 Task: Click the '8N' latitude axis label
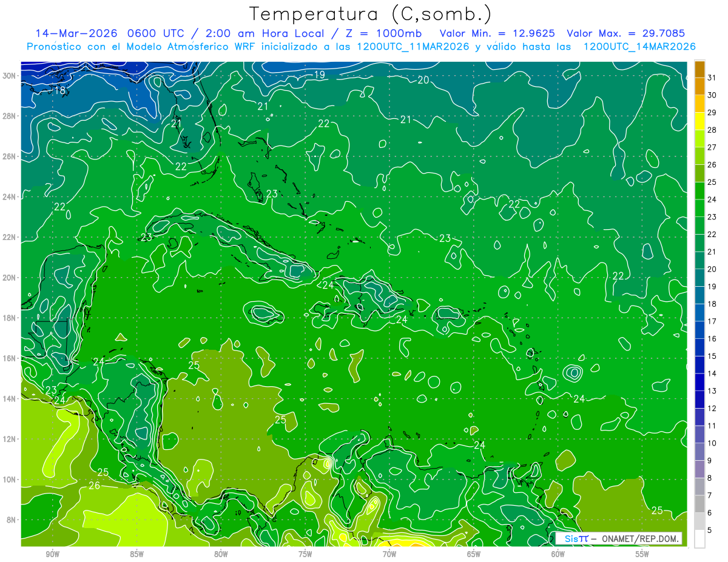pos(12,520)
